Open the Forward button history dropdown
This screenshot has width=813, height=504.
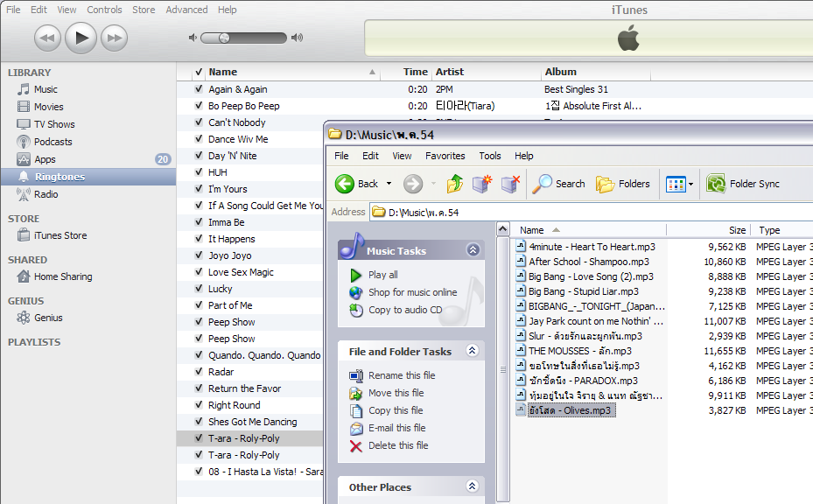[x=433, y=184]
